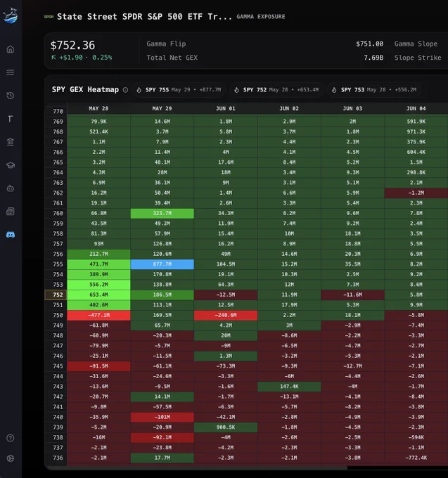Image resolution: width=448 pixels, height=478 pixels.
Task: Click the -772.4K cell at strike 736
Action: coord(416,458)
